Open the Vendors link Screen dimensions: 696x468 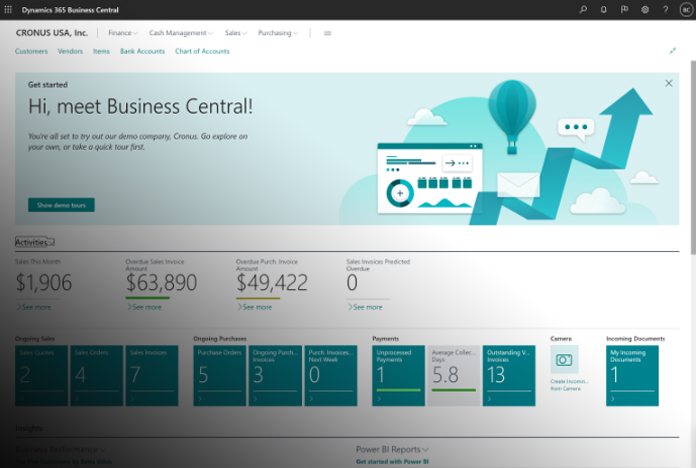pyautogui.click(x=70, y=51)
